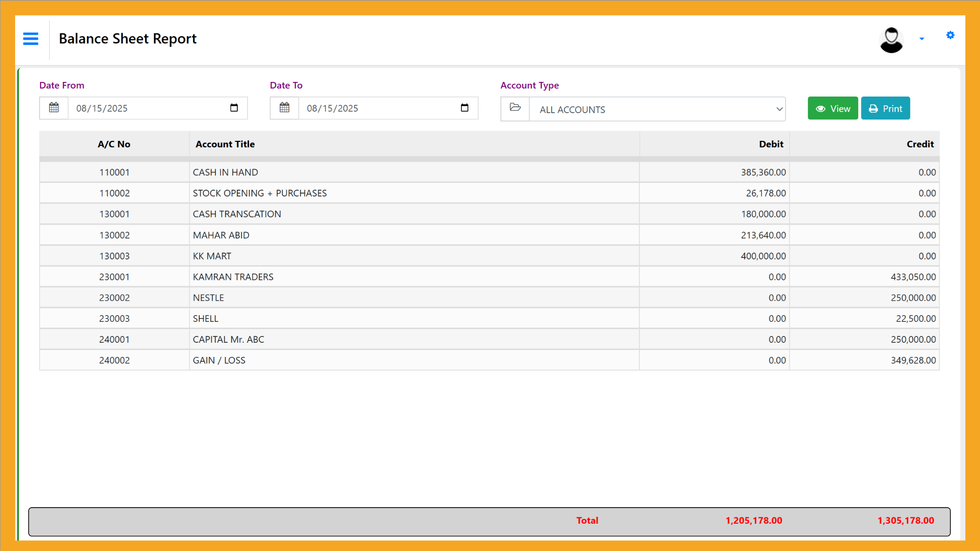This screenshot has width=980, height=551.
Task: Click the dropdown chevron next to profile icon
Action: (x=922, y=39)
